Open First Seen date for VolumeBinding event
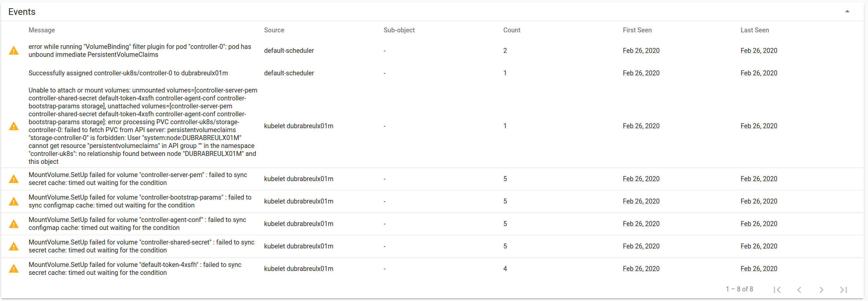The width and height of the screenshot is (868, 301). 641,51
